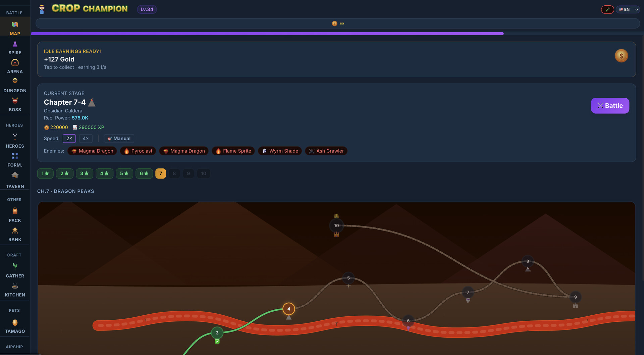644x355 pixels.
Task: Open the Tamago pets page
Action: click(15, 326)
